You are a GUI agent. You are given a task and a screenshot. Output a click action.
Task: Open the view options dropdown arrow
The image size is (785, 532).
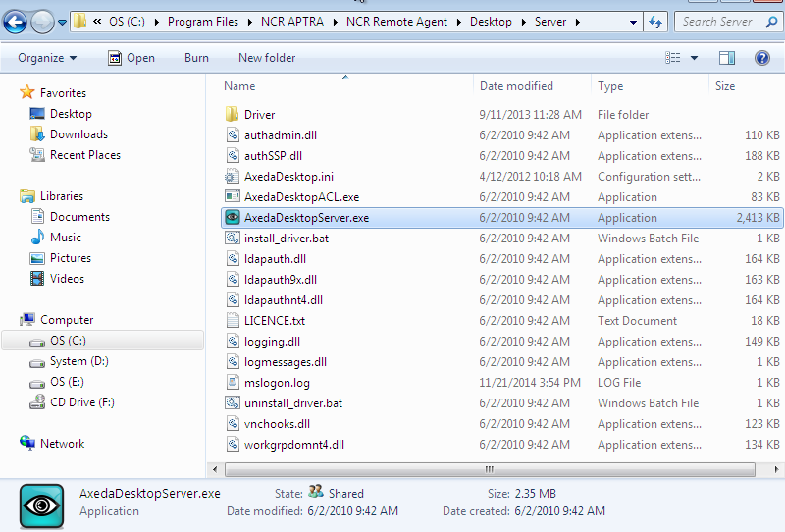click(x=694, y=58)
